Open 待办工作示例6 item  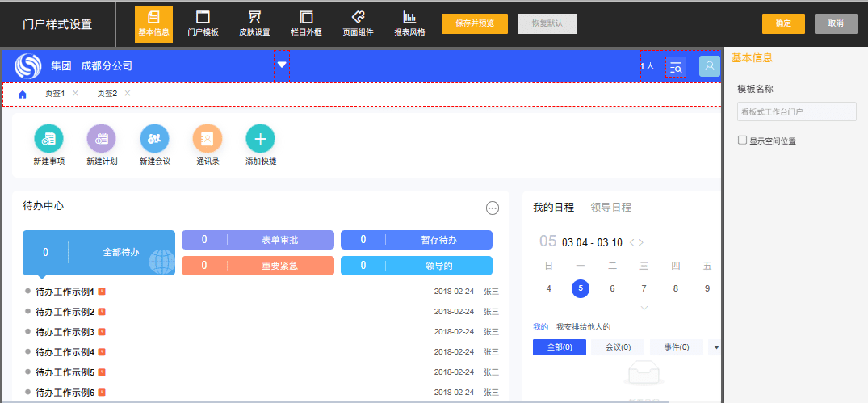click(x=65, y=393)
